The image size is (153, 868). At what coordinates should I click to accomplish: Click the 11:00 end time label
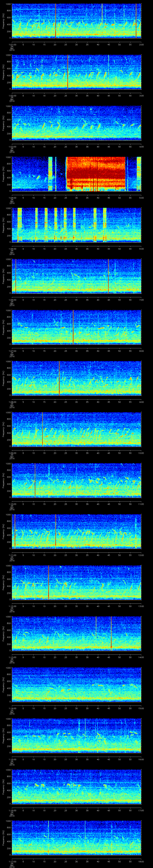(x=141, y=504)
